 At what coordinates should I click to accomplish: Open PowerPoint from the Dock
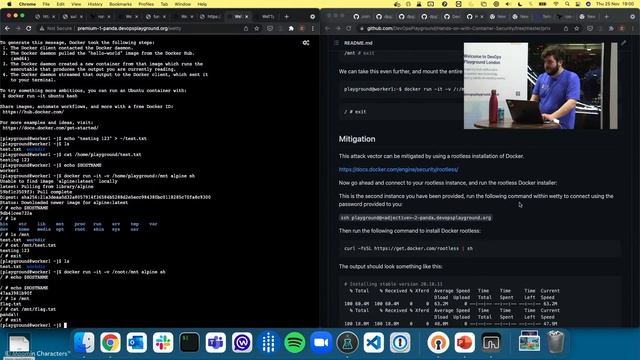coord(464,342)
